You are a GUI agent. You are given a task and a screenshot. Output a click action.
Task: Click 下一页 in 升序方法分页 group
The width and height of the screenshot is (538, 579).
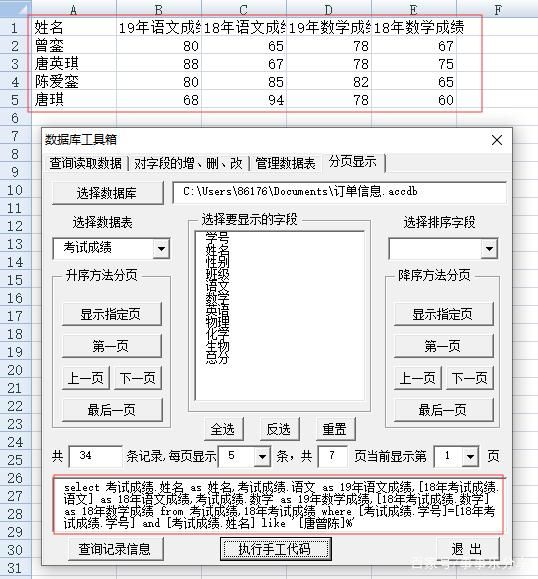click(x=138, y=378)
